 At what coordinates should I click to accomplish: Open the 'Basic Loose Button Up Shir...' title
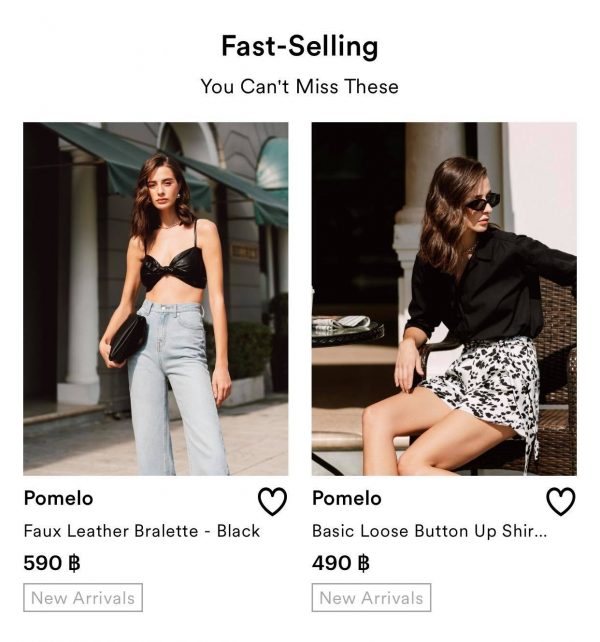click(429, 531)
